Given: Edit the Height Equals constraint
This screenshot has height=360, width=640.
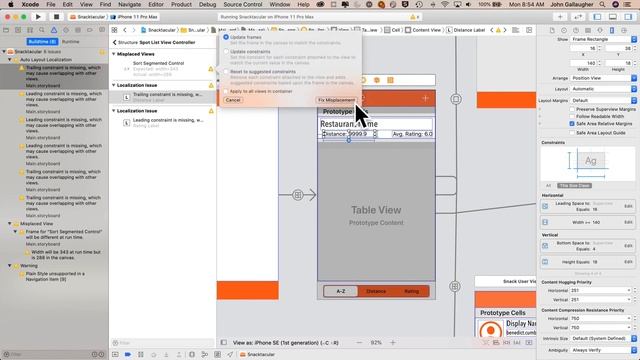Looking at the screenshot, I should [628, 262].
